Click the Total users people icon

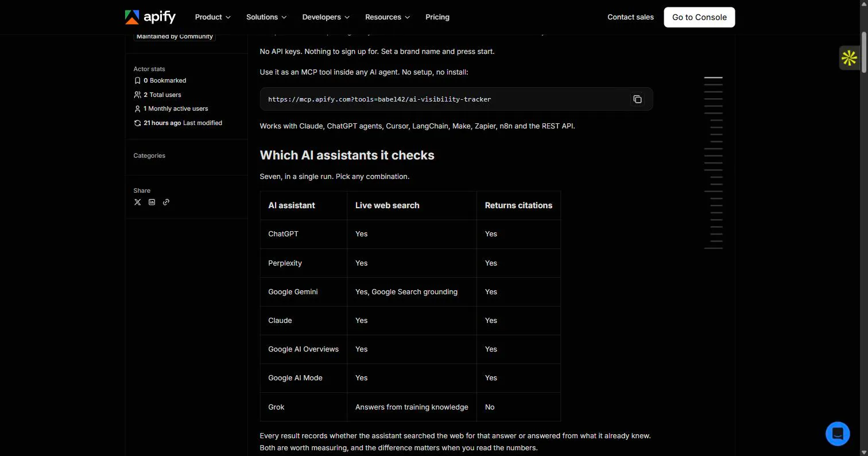(137, 95)
